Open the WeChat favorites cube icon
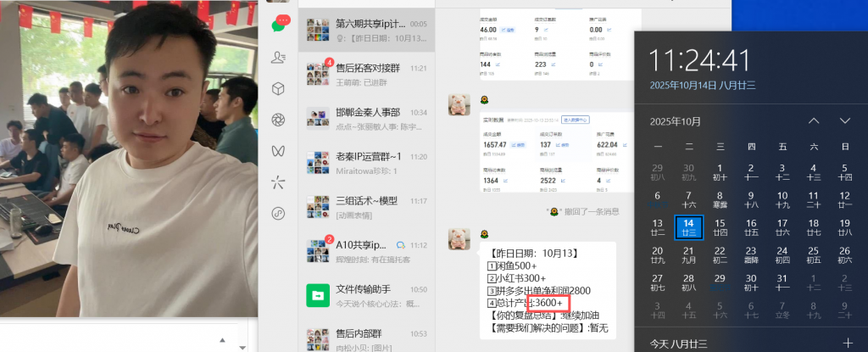 pos(278,89)
